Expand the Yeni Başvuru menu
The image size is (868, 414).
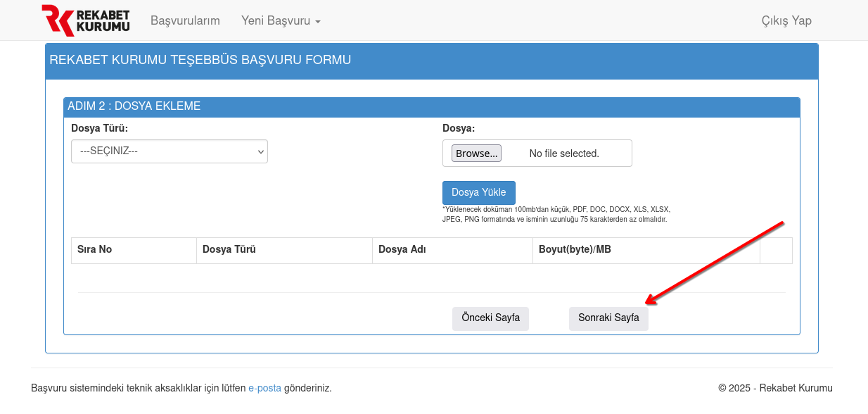[281, 20]
